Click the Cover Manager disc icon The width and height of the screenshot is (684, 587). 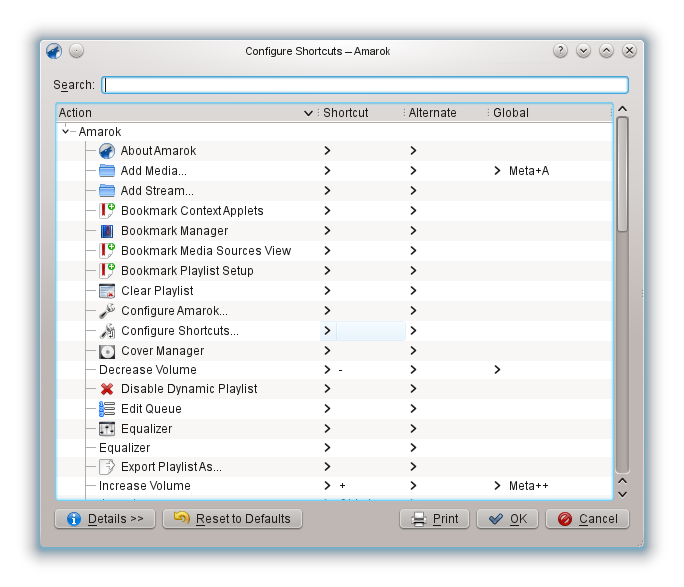[107, 351]
